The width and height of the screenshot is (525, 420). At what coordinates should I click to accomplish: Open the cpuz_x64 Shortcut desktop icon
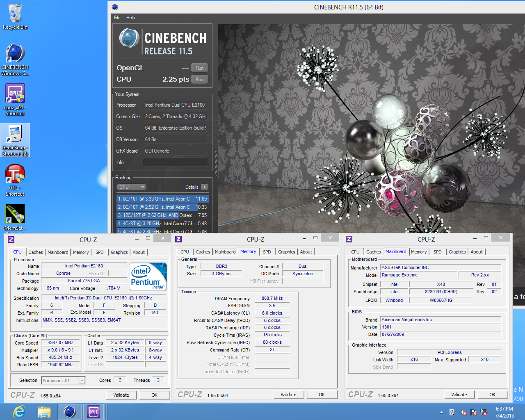tap(15, 100)
